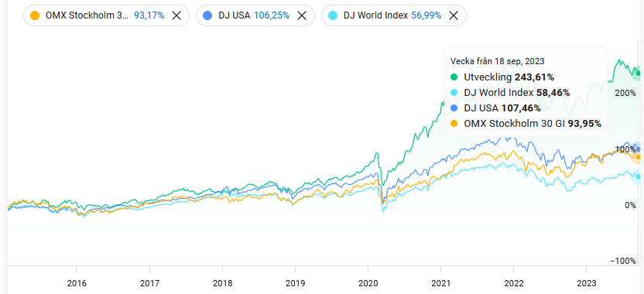
Task: Select the OMX Stockholm 93,17% label
Action: [x=104, y=15]
